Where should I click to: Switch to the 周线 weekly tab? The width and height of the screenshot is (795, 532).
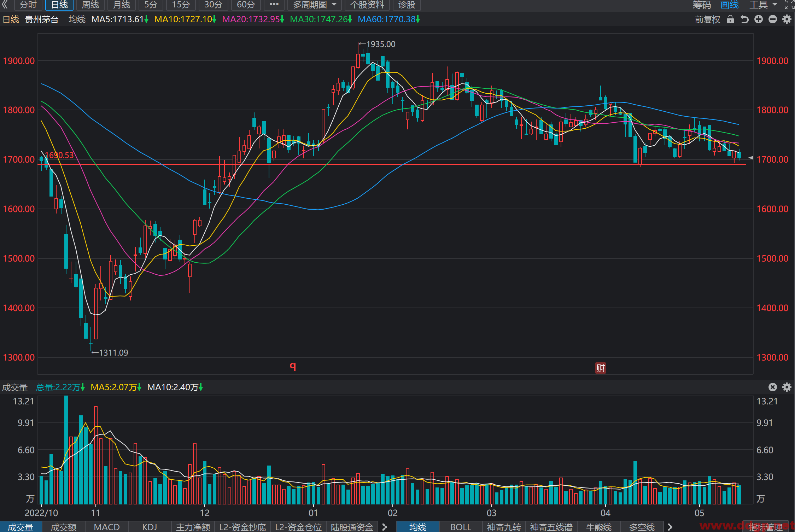click(90, 5)
